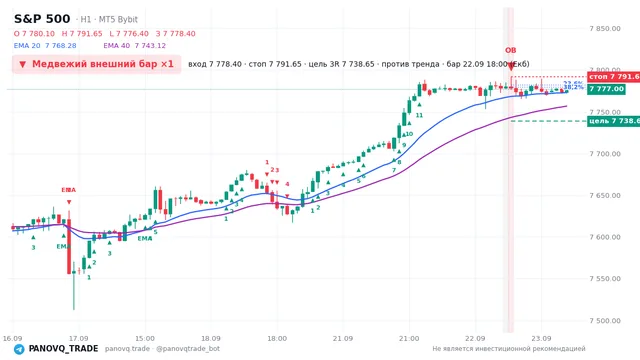
Task: Click the EMA 40 7 743.12 legend
Action: (x=135, y=46)
